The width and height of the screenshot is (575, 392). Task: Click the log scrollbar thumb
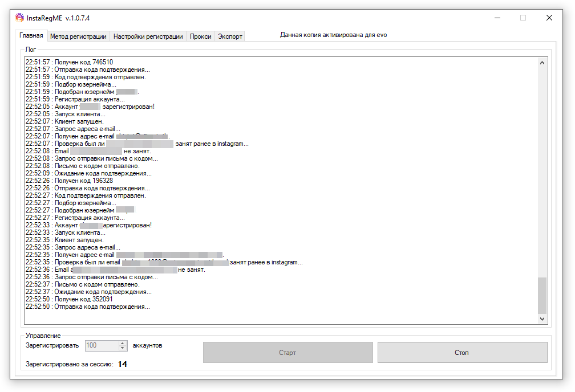pyautogui.click(x=542, y=295)
